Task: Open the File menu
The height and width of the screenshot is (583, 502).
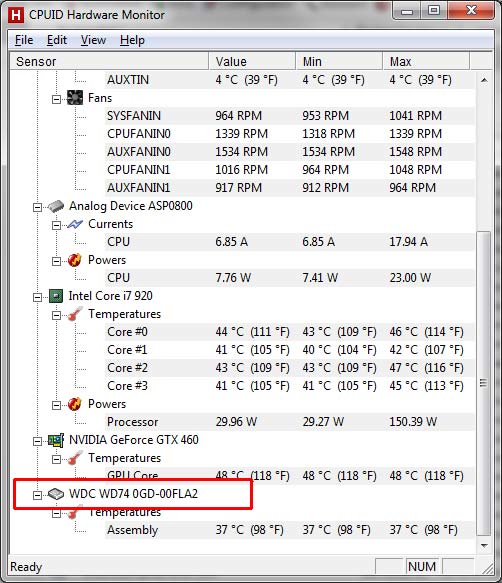Action: [x=24, y=40]
